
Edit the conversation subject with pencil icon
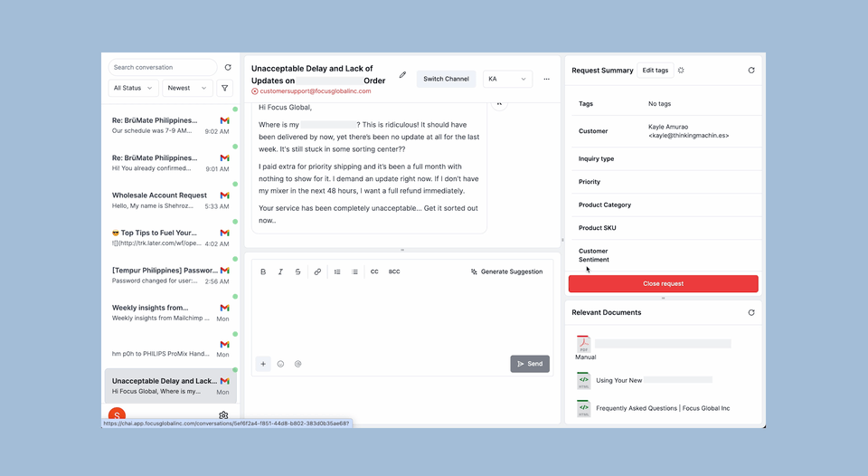click(x=402, y=75)
